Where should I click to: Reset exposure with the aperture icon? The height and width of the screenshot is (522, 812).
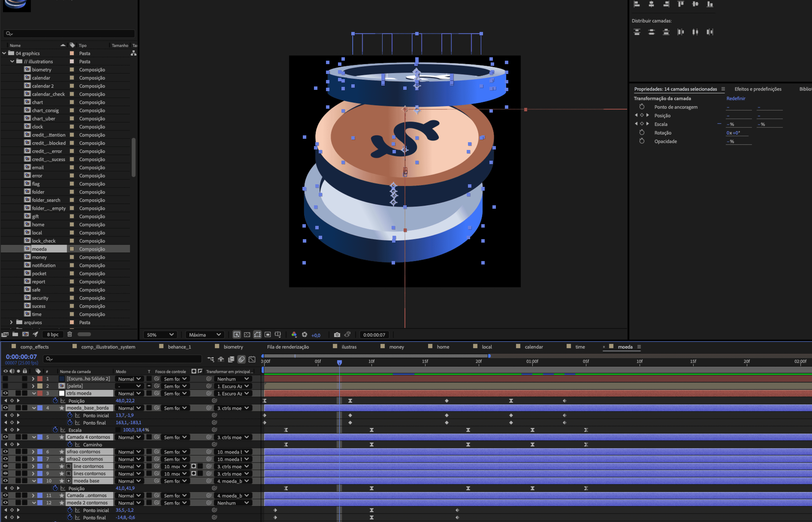point(304,335)
